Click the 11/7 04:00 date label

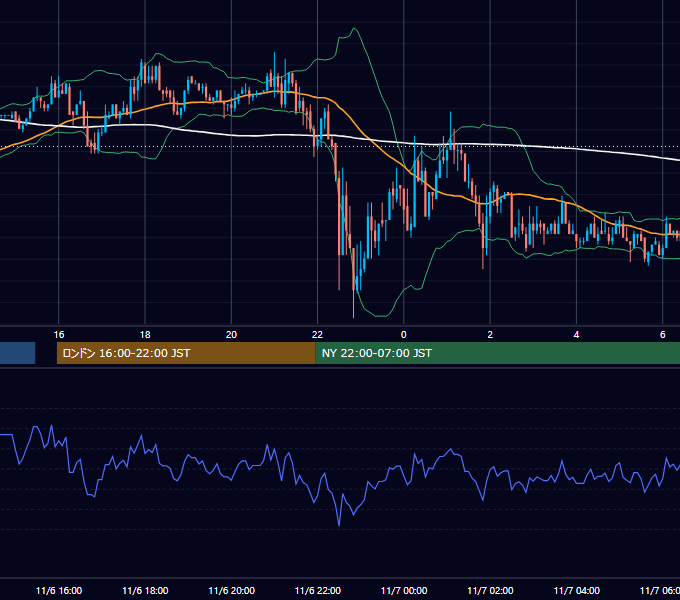(576, 590)
